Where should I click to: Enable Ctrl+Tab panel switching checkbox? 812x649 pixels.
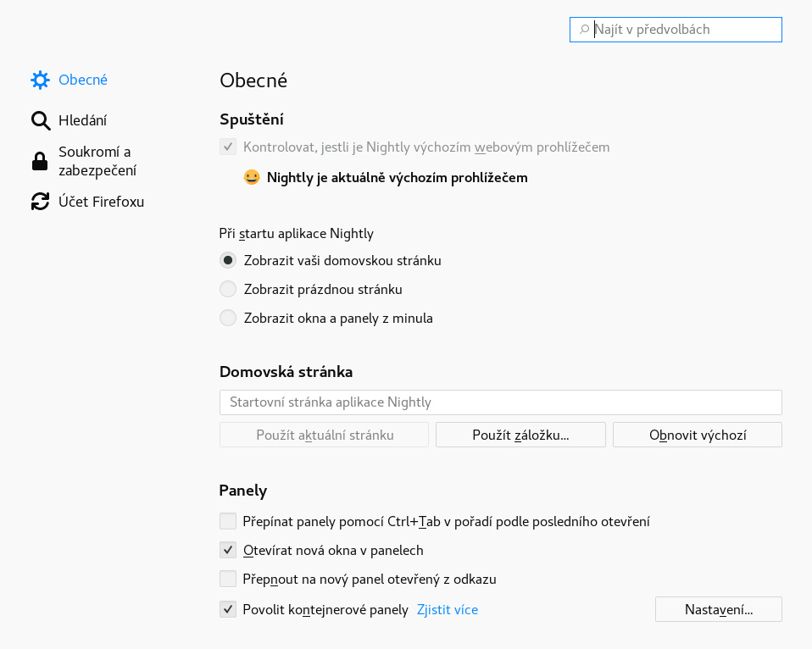coord(228,521)
